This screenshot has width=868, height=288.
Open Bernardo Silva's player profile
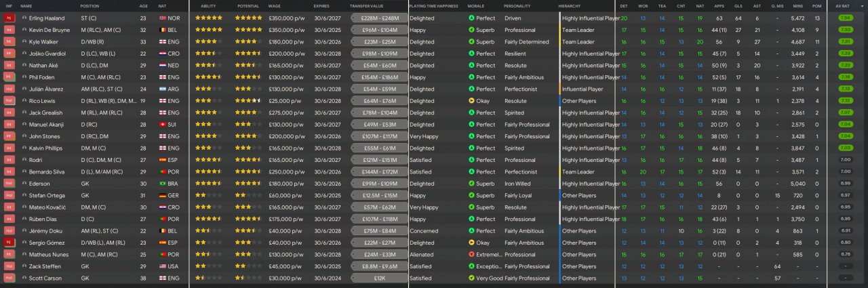[x=47, y=172]
